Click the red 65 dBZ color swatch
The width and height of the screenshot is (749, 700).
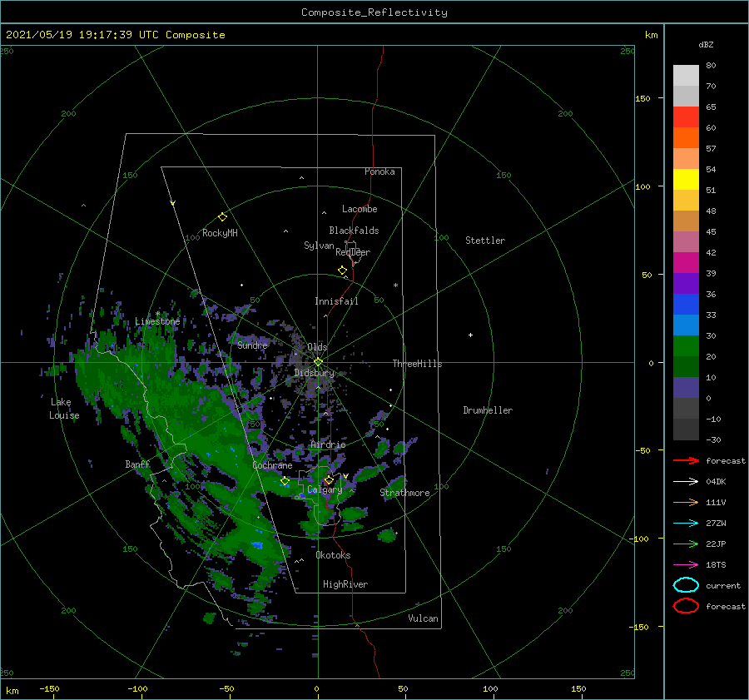coord(686,117)
